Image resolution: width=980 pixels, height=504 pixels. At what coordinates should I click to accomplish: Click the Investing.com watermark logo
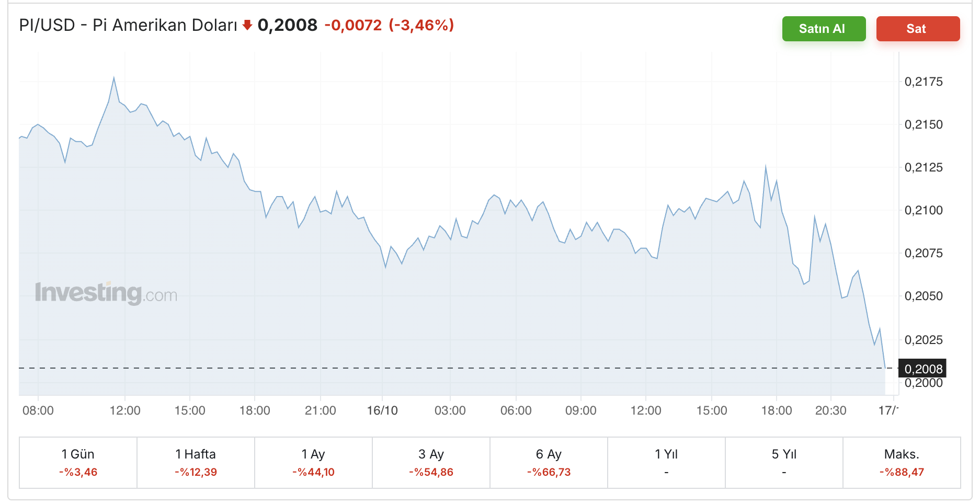click(x=106, y=293)
